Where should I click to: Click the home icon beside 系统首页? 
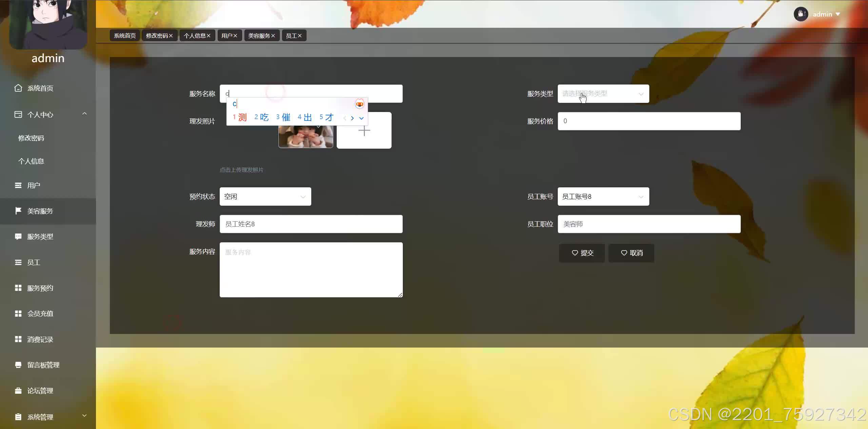(18, 88)
